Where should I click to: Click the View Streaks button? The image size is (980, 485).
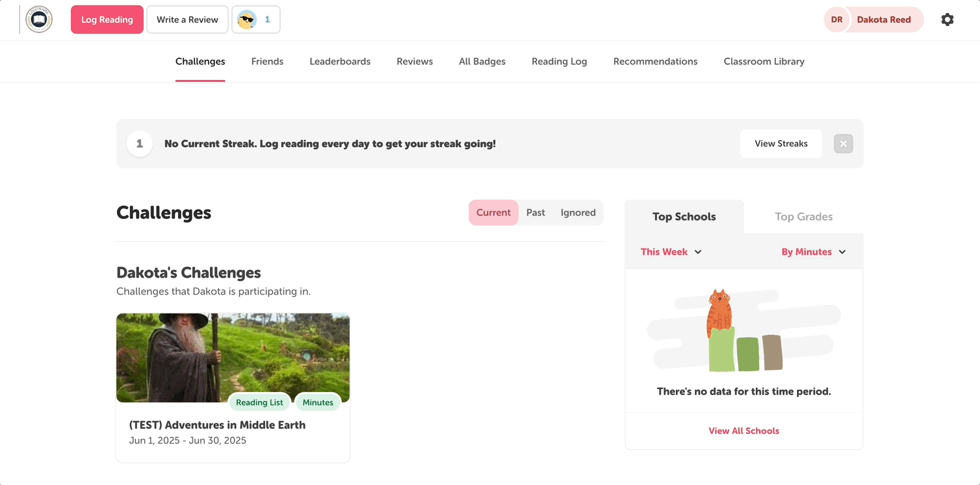coord(780,144)
